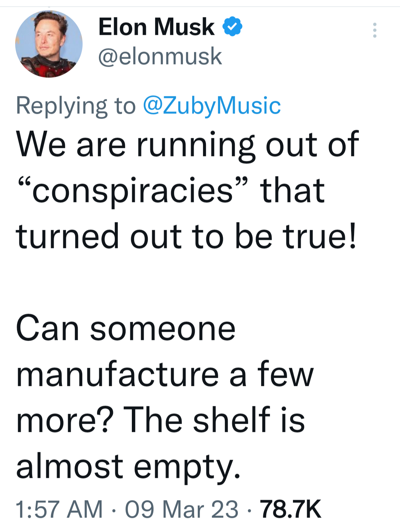Open the @ZubyMusic mention link
The height and width of the screenshot is (532, 400).
pyautogui.click(x=211, y=106)
